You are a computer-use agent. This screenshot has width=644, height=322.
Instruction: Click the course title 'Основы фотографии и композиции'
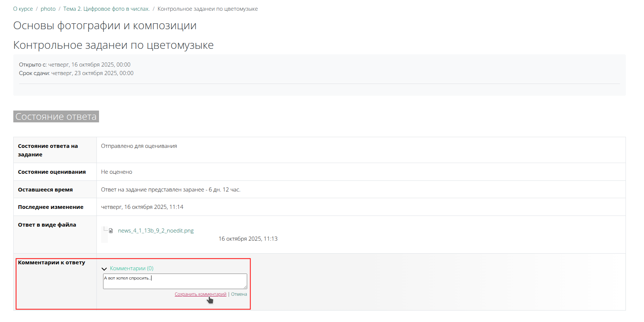(105, 26)
